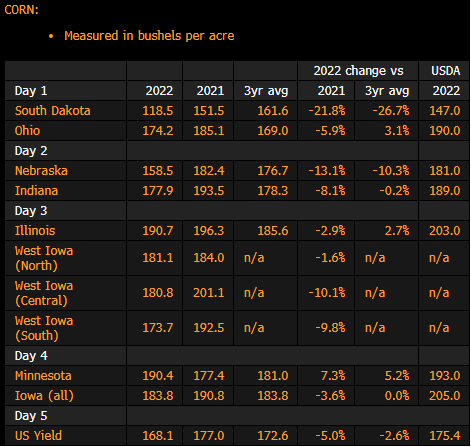Select the Illinois 3yr avg 185.6
This screenshot has height=447, width=471.
273,231
